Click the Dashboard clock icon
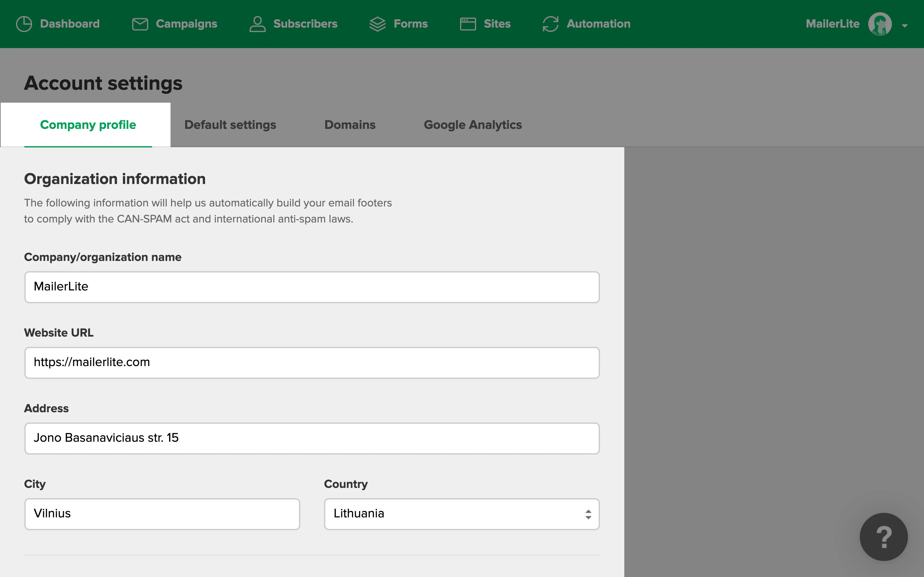Viewport: 924px width, 577px height. point(24,24)
